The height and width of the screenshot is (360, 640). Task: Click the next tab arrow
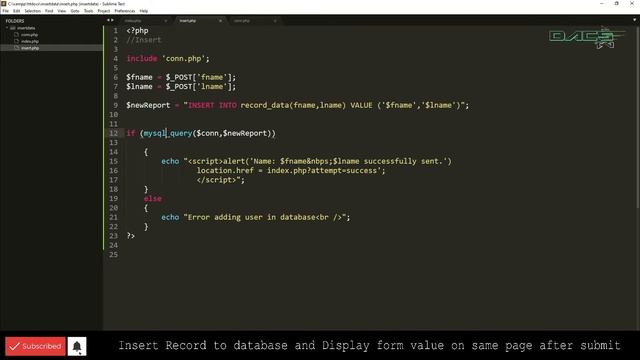click(x=112, y=20)
